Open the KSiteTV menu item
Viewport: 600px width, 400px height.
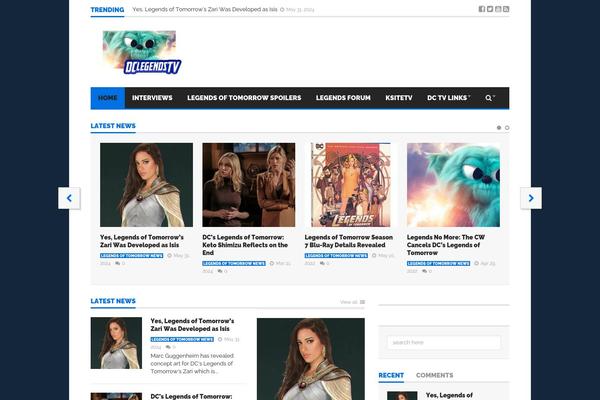coord(399,98)
